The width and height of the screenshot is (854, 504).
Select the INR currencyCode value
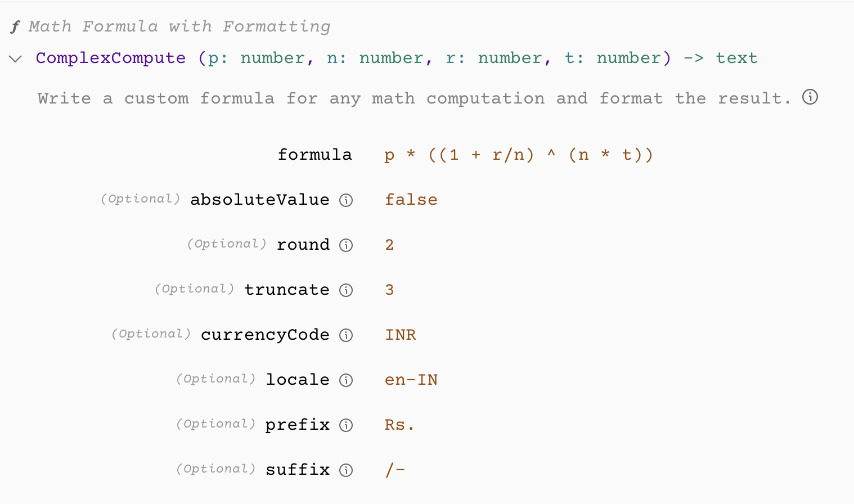[401, 335]
